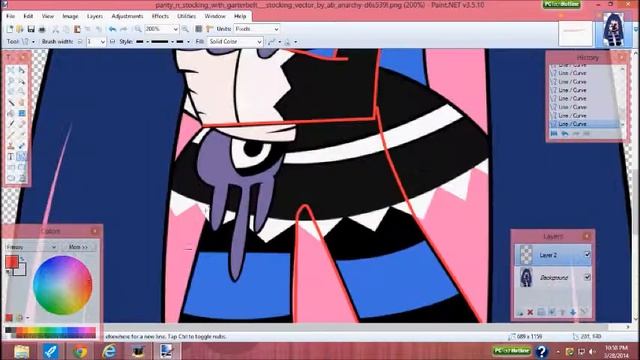This screenshot has height=360, width=640.
Task: Select the Gradient tool
Action: coord(22,113)
